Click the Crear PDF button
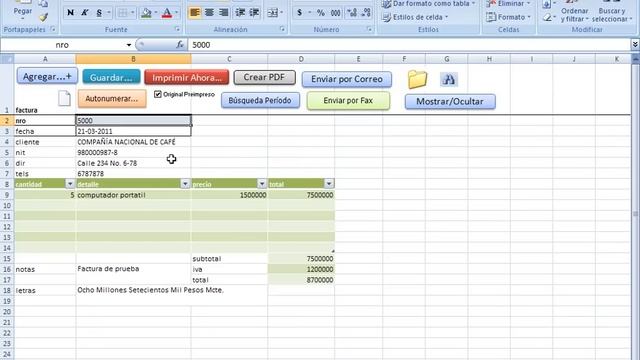Screen dimensions: 640x360 pyautogui.click(x=264, y=77)
